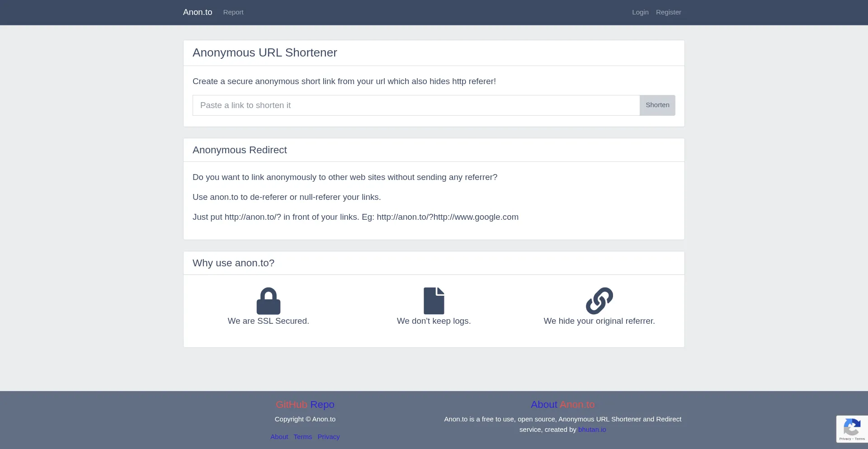868x449 pixels.
Task: Click the 'Create a secure anonymous short link' sentence
Action: 344,81
